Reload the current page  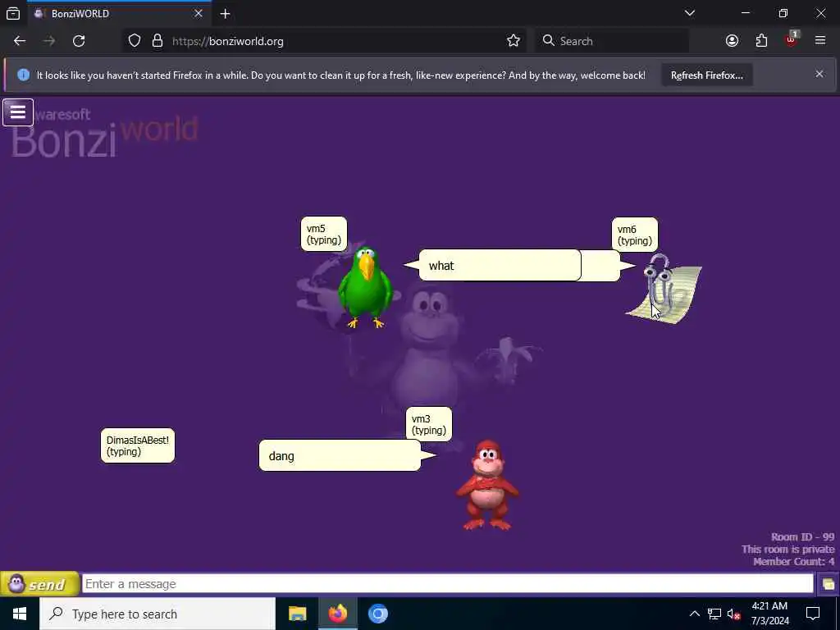79,41
